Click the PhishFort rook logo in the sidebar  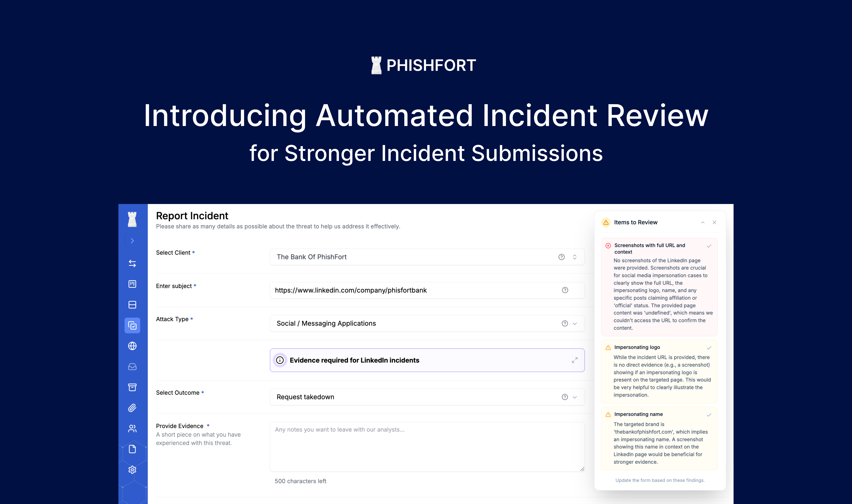132,219
